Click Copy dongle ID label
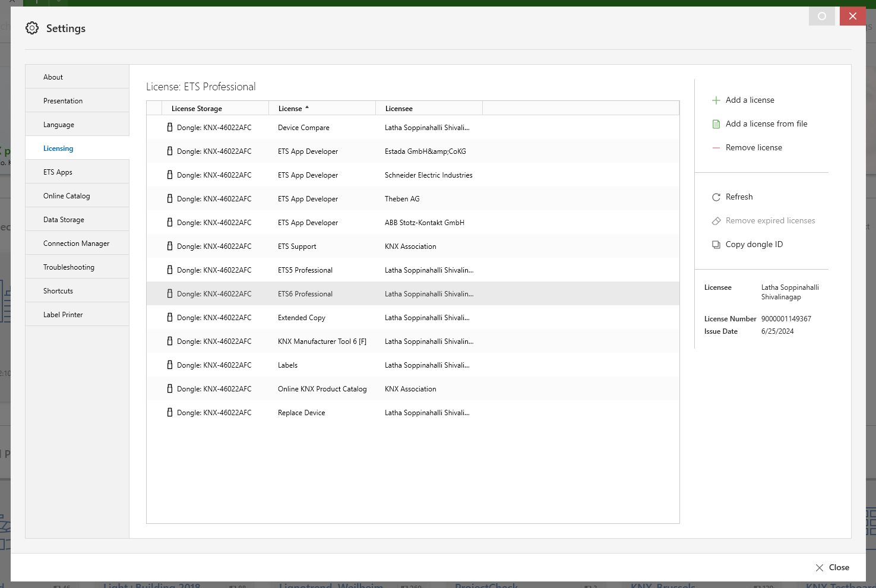The height and width of the screenshot is (588, 876). pyautogui.click(x=754, y=244)
